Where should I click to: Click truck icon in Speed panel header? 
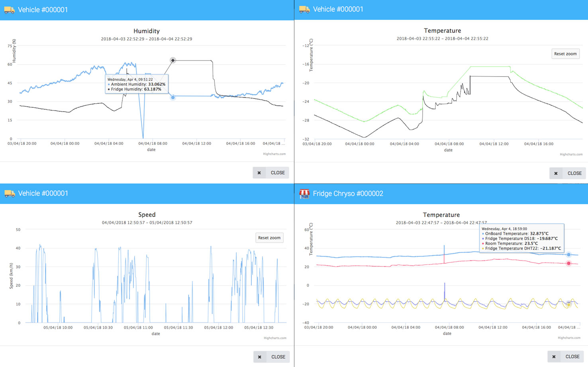point(10,193)
